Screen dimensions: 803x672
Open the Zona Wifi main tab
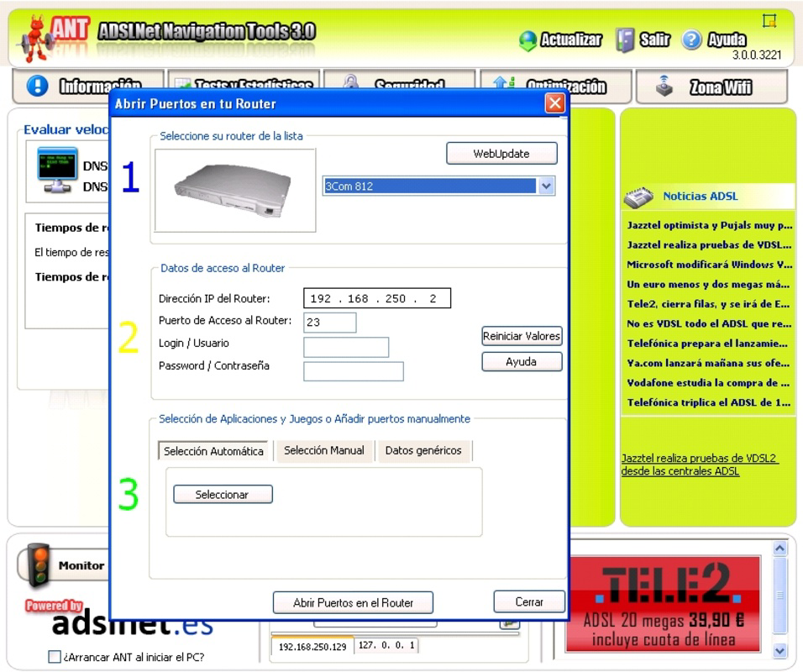pyautogui.click(x=711, y=87)
